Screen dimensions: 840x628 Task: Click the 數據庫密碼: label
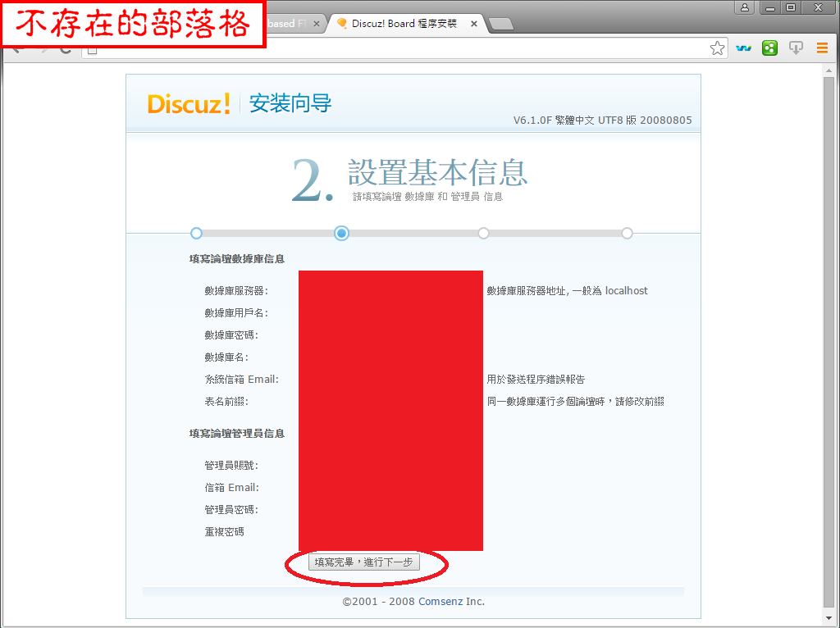coord(231,335)
